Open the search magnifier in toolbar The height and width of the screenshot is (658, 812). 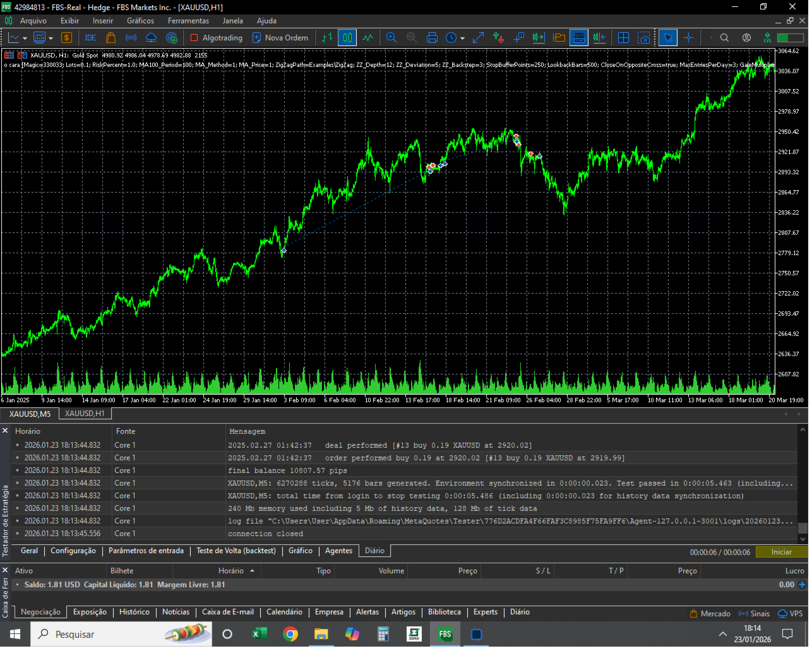pos(724,38)
